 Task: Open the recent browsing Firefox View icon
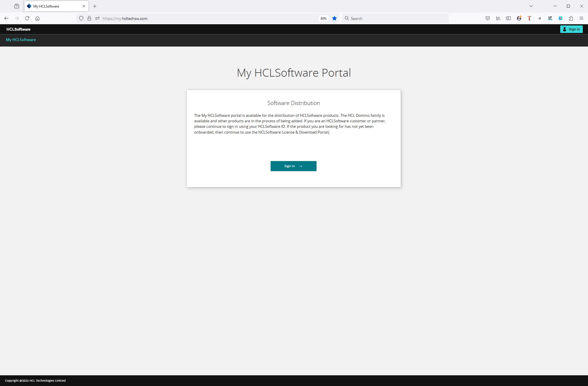(17, 6)
